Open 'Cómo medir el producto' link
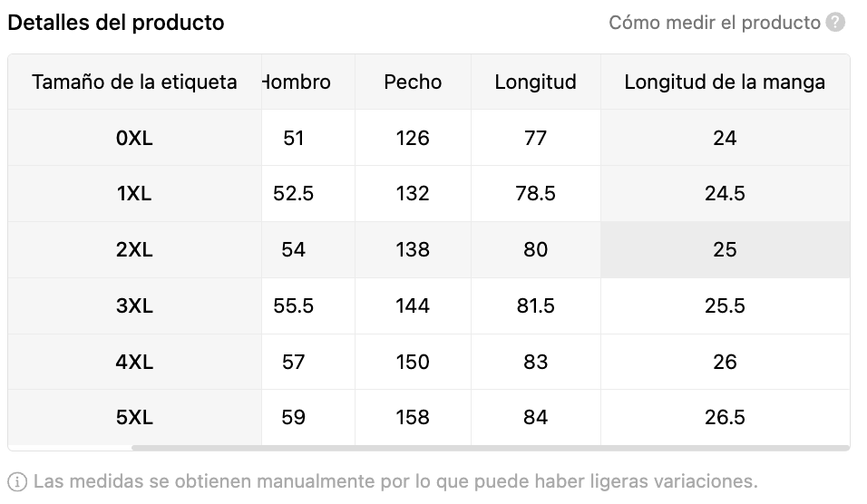 [714, 23]
